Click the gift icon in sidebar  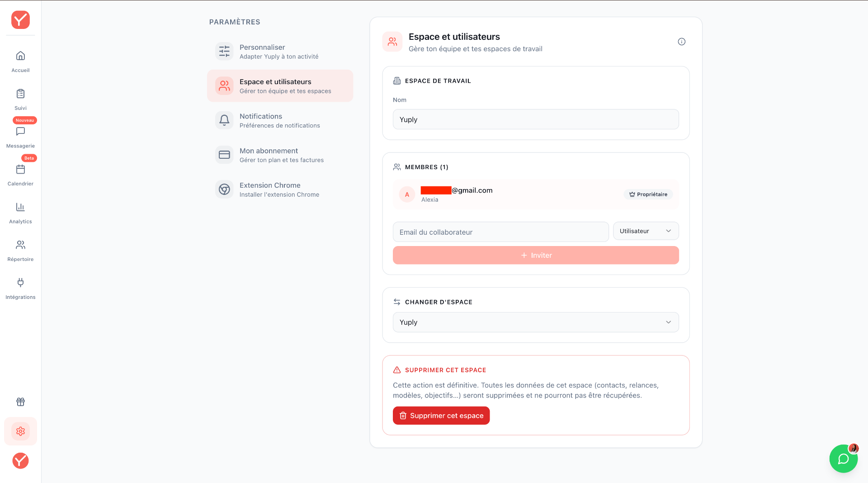coord(20,402)
